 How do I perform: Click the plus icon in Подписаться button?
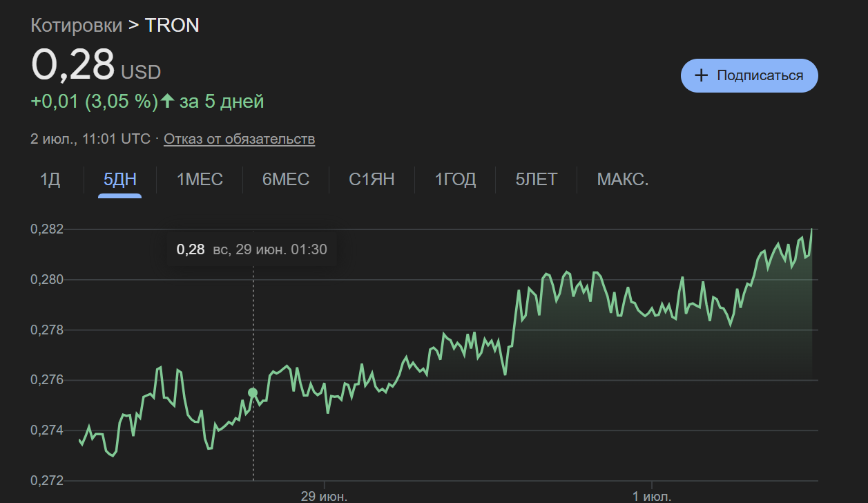(702, 75)
